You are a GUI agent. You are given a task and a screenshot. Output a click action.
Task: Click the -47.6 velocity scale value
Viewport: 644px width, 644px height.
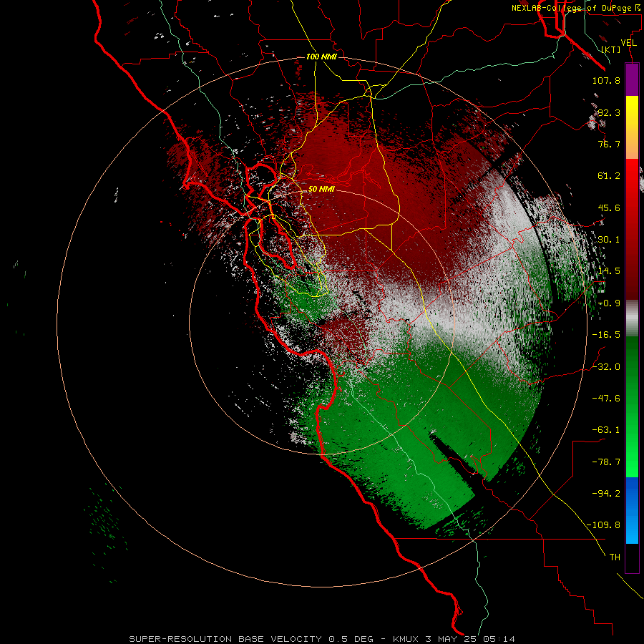click(x=606, y=399)
